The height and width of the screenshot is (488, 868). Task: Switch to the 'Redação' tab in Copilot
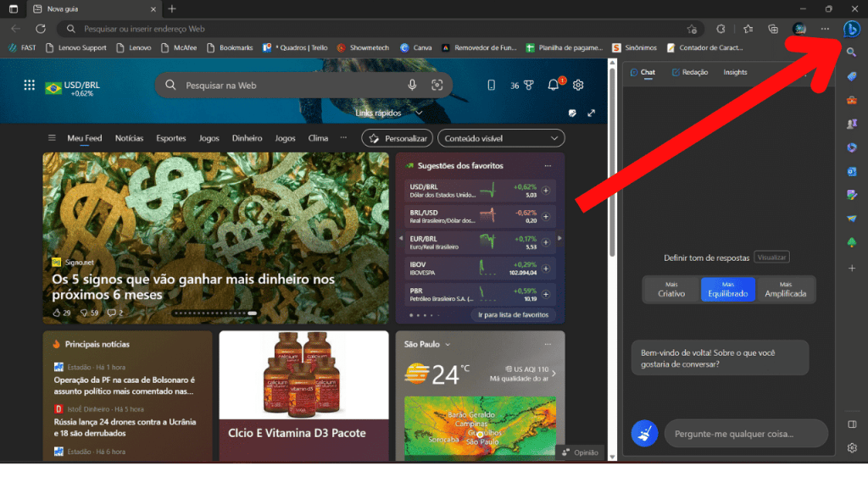[x=689, y=72]
